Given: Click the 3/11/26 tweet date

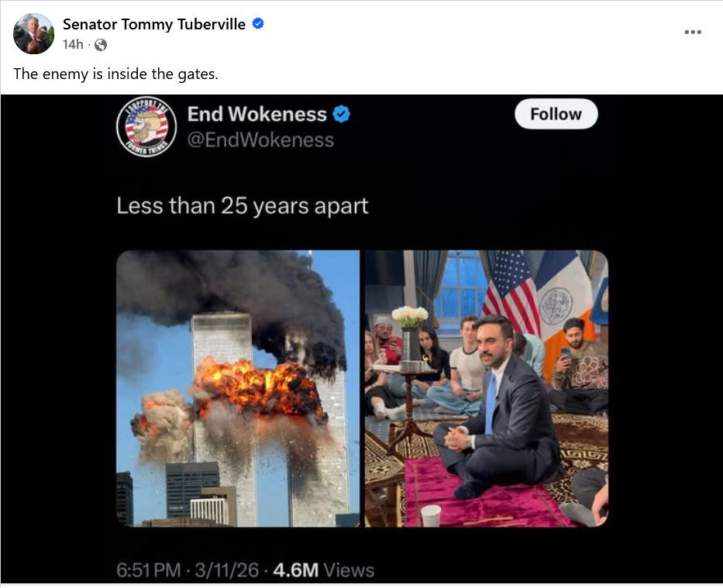Looking at the screenshot, I should (x=226, y=570).
